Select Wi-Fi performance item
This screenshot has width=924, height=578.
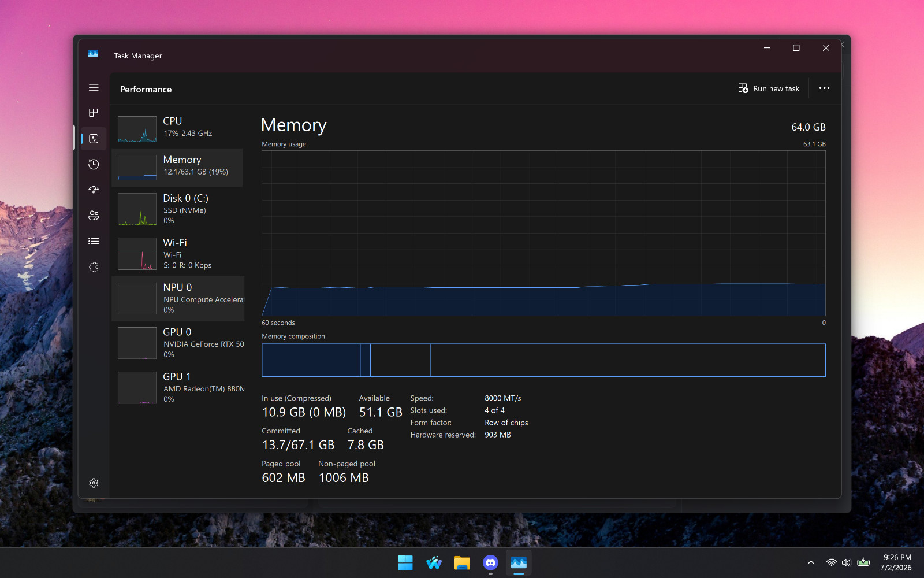pyautogui.click(x=177, y=254)
